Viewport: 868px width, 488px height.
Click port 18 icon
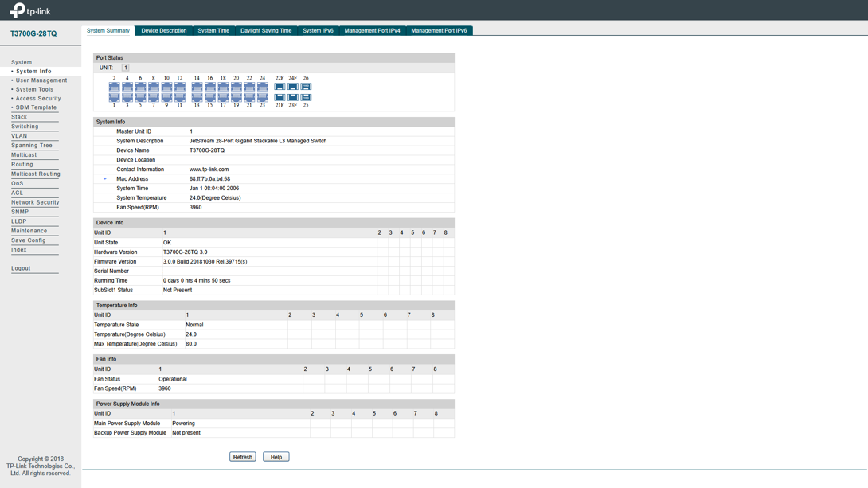[x=223, y=87]
